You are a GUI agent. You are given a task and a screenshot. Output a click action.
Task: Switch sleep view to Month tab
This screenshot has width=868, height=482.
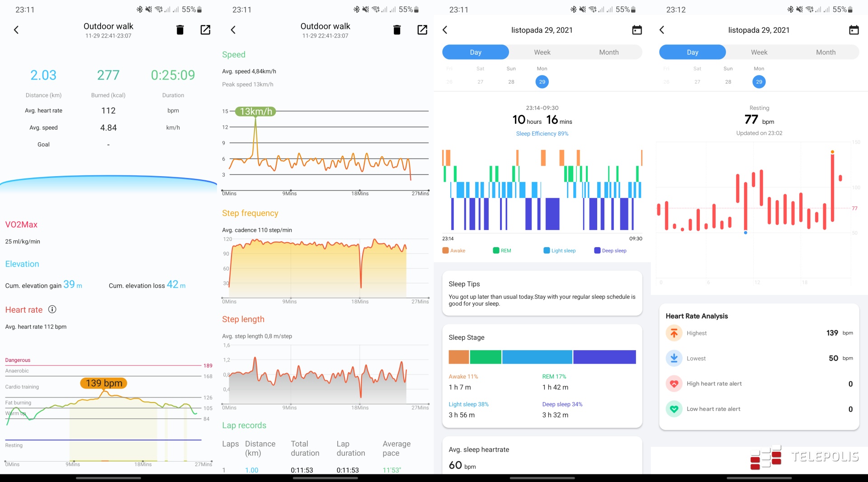(609, 52)
